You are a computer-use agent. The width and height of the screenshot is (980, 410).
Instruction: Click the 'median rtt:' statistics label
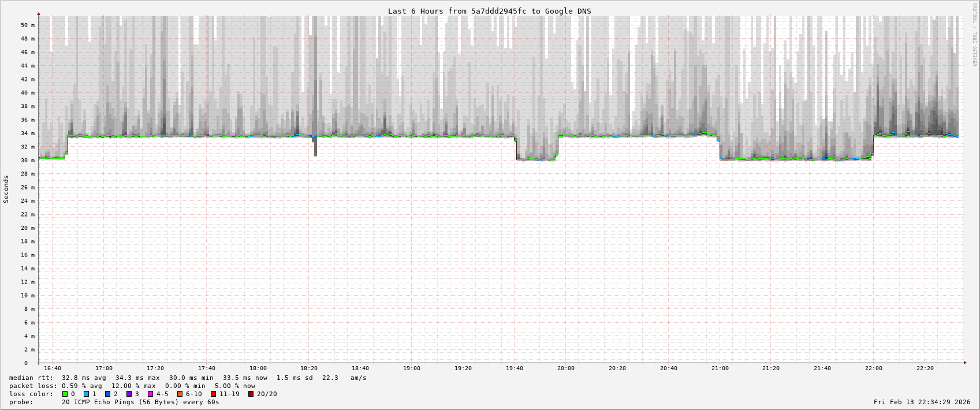[31, 378]
